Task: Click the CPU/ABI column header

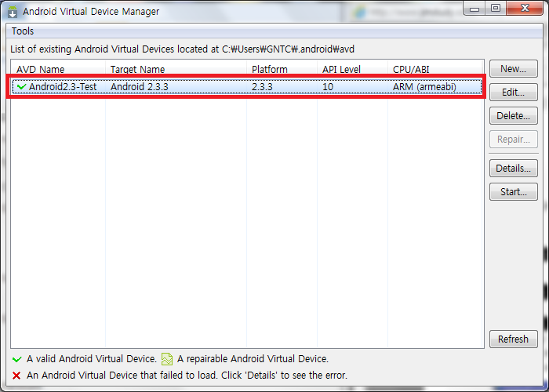Action: click(x=435, y=69)
